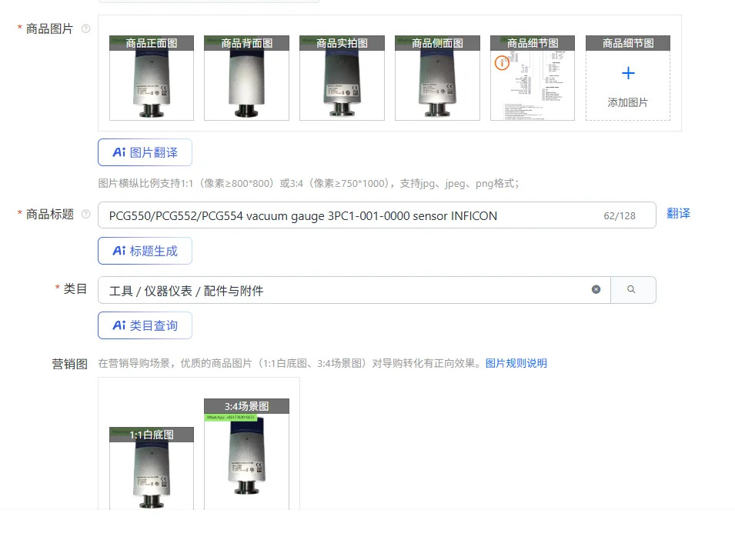
Task: Click the image ratio hint text
Action: coord(309,183)
